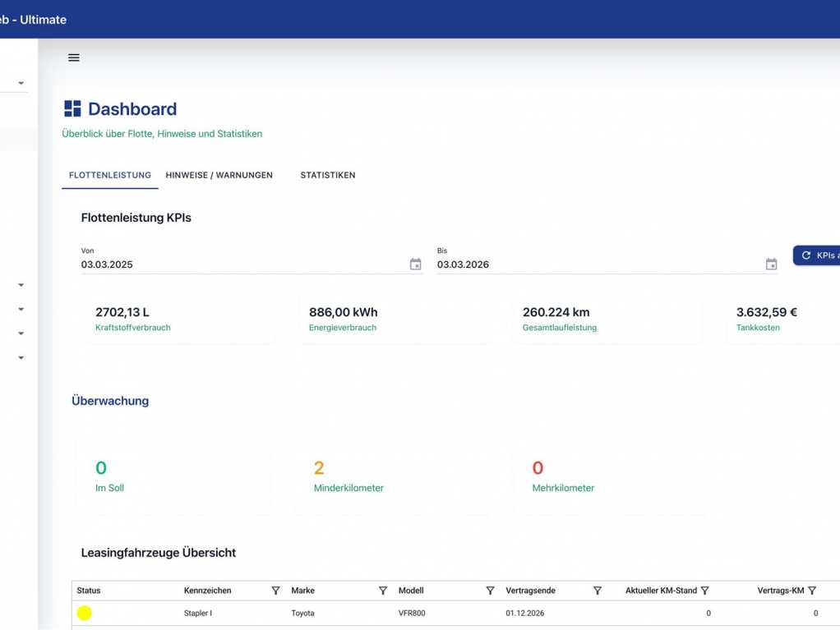
Task: Open the hamburger navigation menu
Action: (74, 57)
